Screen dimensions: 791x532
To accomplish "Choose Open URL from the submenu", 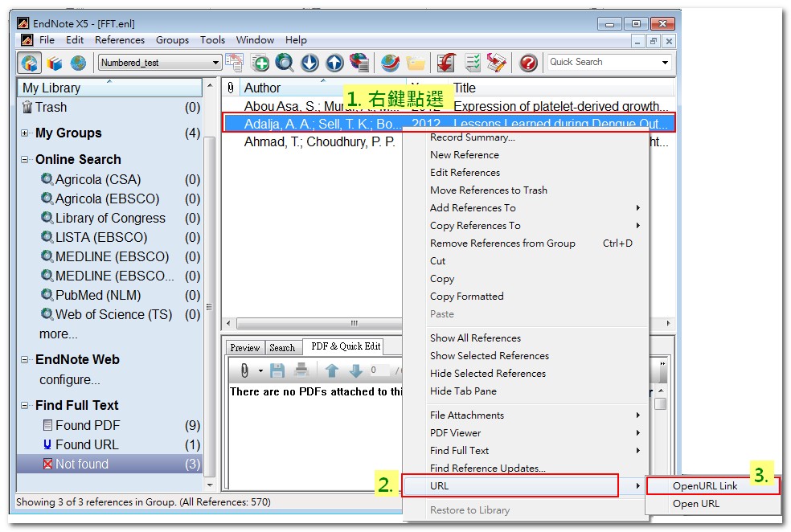I will point(712,504).
